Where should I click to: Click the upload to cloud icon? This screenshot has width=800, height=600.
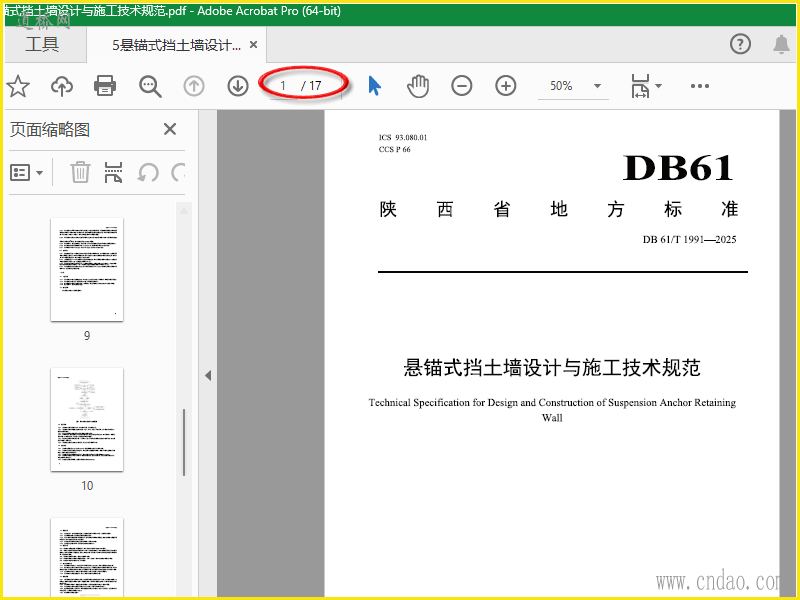pyautogui.click(x=62, y=86)
